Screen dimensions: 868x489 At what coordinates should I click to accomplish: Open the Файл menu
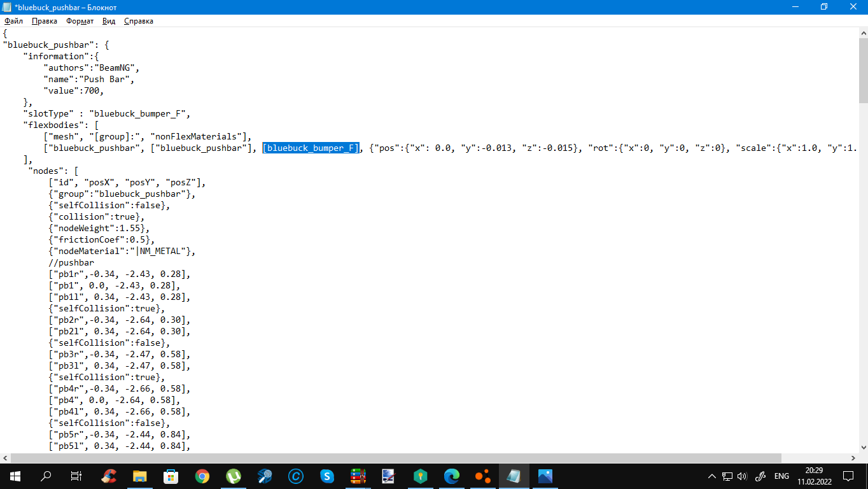click(x=13, y=21)
